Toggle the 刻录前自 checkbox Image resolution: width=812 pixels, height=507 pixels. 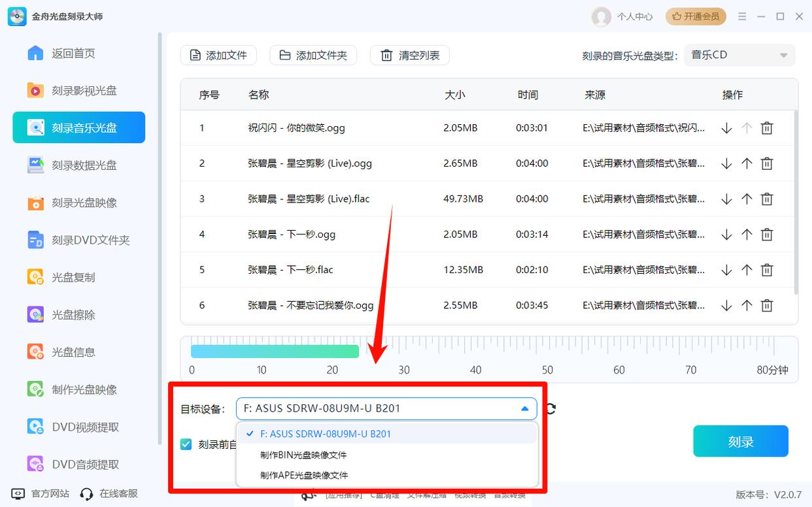point(185,443)
